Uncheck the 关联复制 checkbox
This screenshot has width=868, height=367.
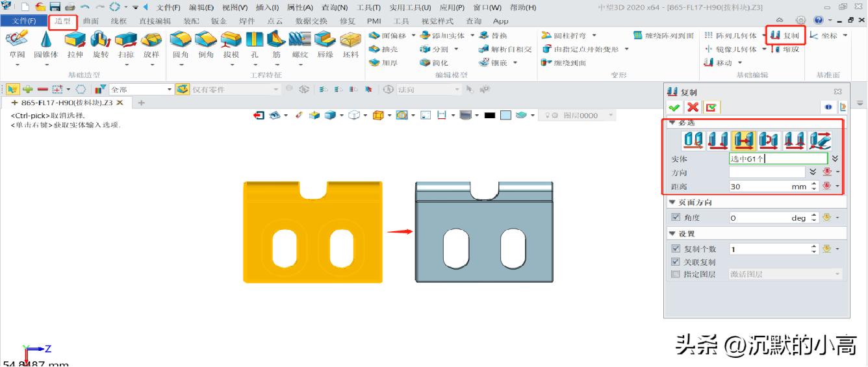pos(674,262)
